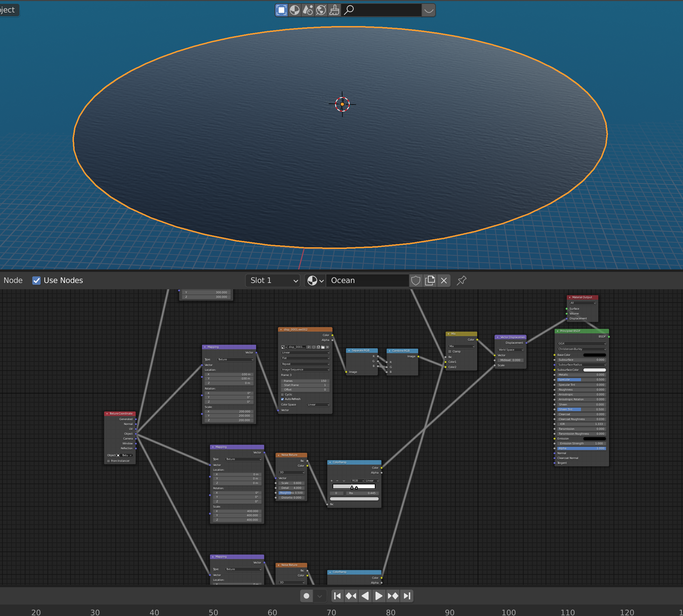The image size is (683, 616).
Task: Uncheck Use Nodes in the node editor header
Action: coord(36,280)
